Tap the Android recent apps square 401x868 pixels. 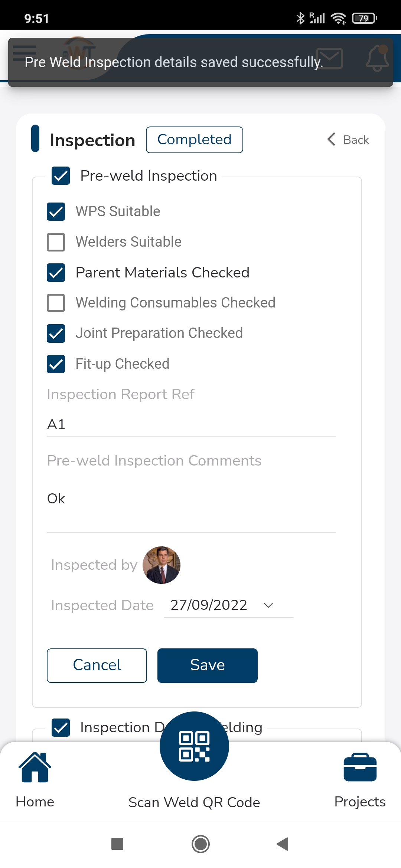pyautogui.click(x=117, y=844)
